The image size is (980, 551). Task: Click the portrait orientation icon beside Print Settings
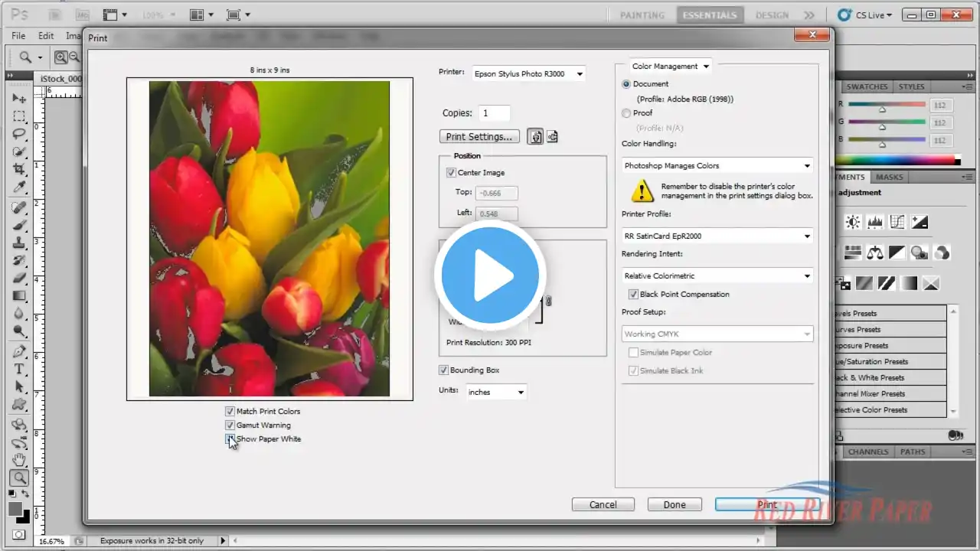coord(535,136)
